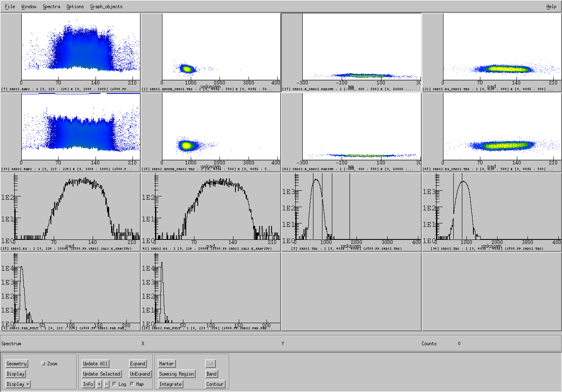
Task: Open the Spectra menu
Action: pyautogui.click(x=51, y=7)
